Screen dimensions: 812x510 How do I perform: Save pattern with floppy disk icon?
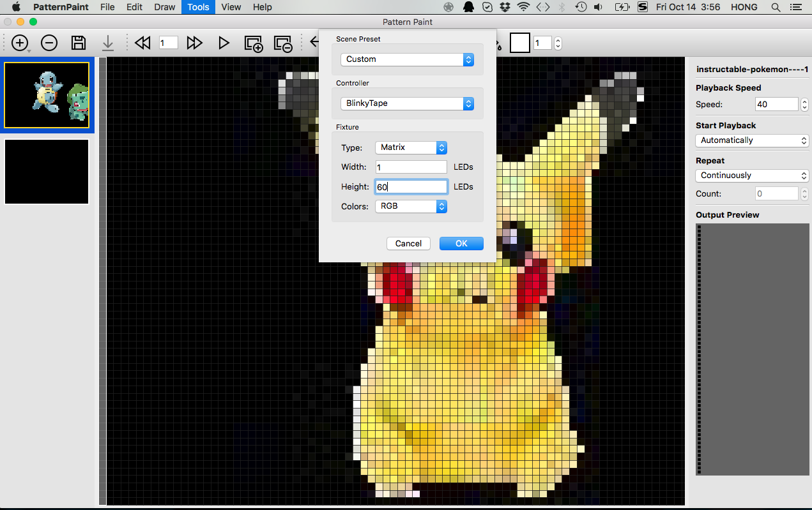79,43
